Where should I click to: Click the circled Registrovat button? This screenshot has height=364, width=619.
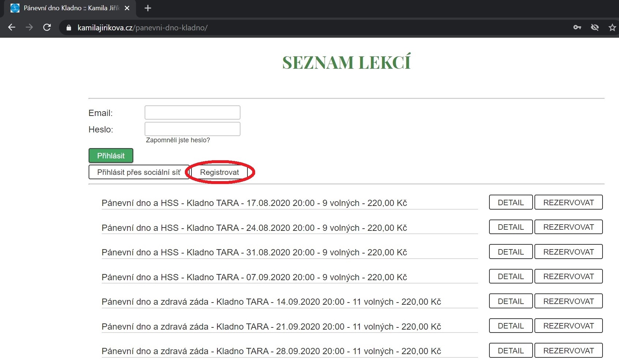219,172
